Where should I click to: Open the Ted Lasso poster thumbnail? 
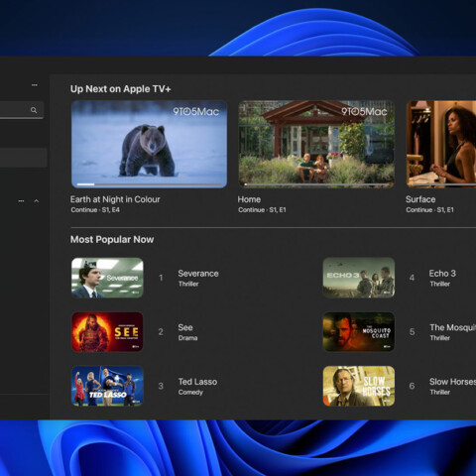(x=107, y=386)
